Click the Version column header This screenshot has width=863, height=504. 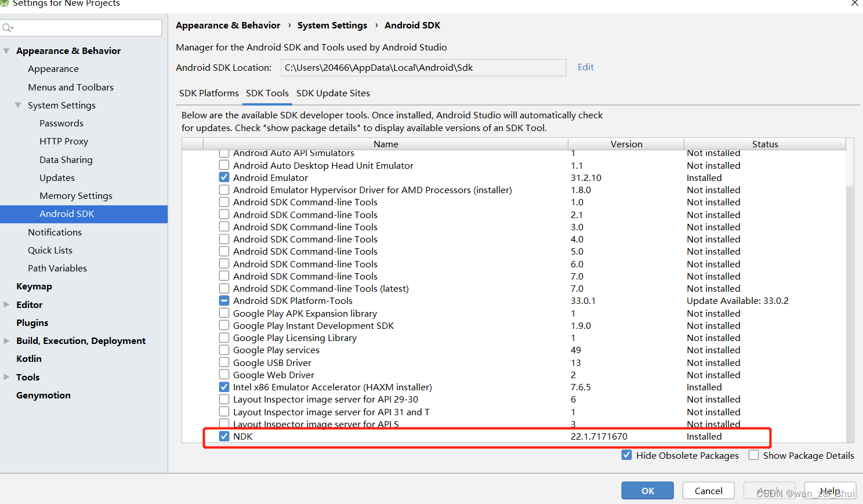626,144
